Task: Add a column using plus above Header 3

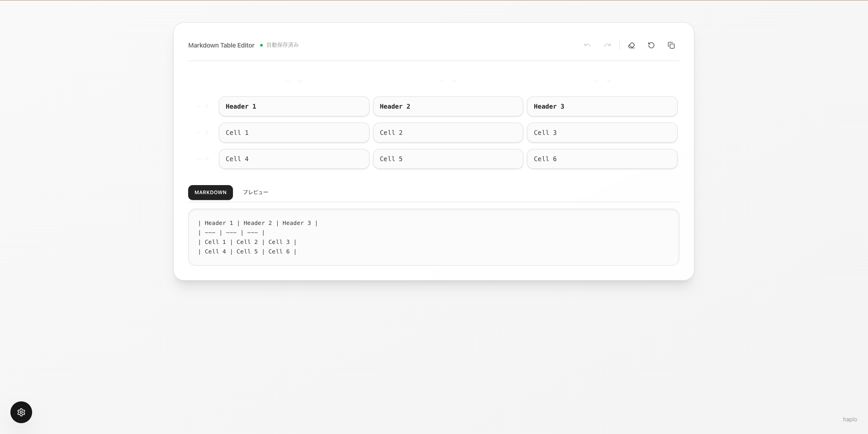Action: pos(609,81)
